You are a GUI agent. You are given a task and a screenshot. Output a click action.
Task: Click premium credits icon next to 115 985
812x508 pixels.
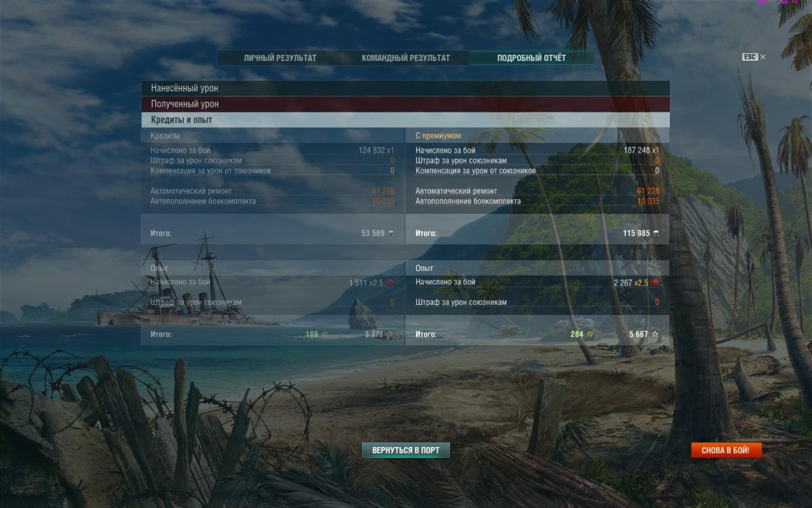pos(656,233)
